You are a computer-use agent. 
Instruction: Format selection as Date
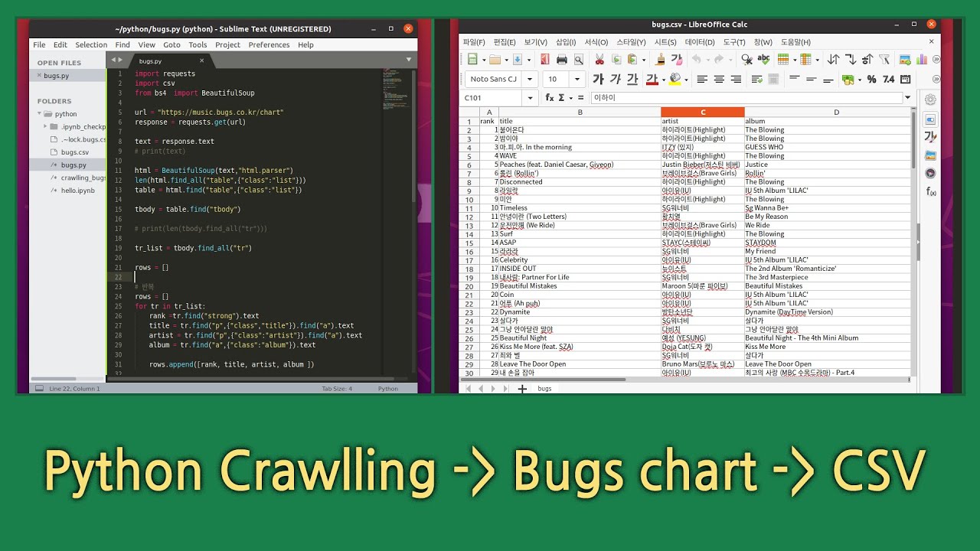click(x=905, y=79)
